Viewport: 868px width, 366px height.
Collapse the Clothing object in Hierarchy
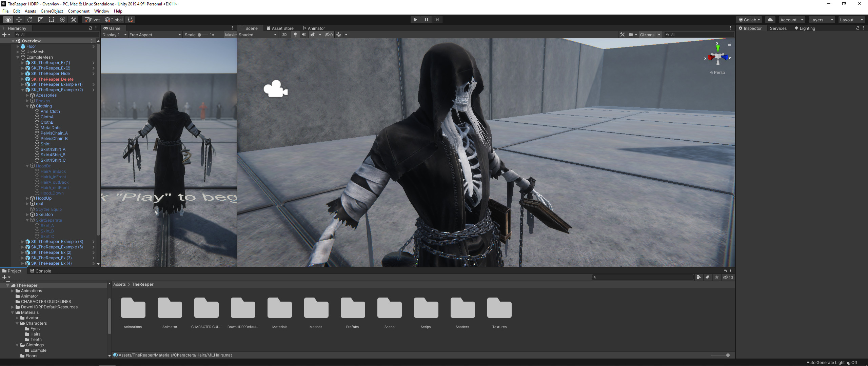(x=27, y=106)
